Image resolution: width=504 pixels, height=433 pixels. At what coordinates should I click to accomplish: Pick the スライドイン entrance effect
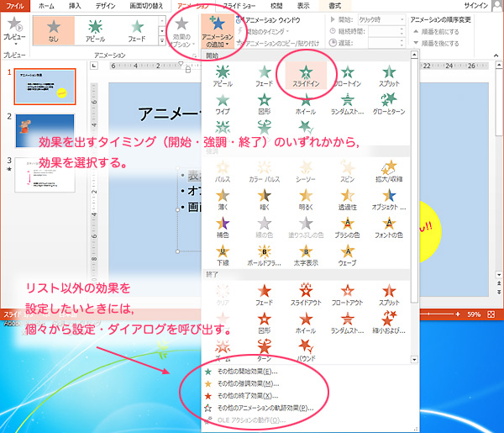306,76
